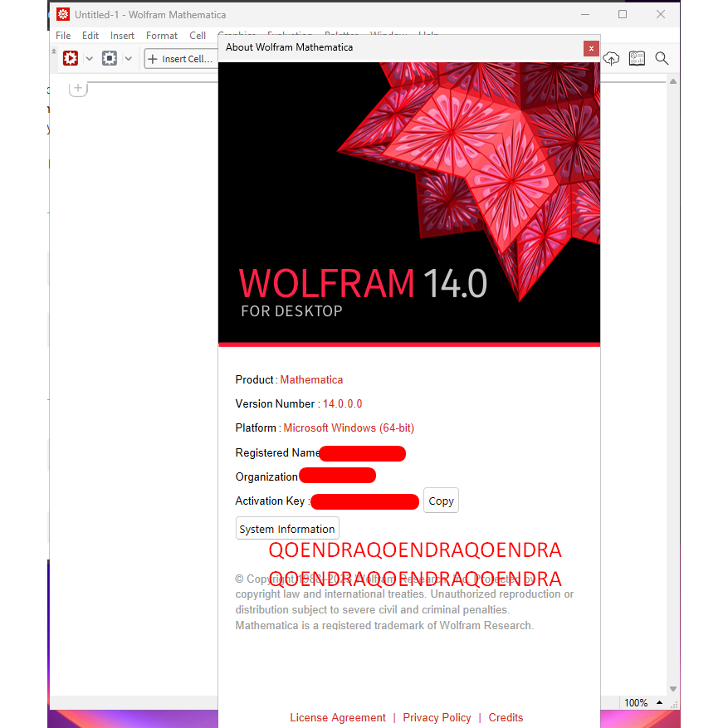728x728 pixels.
Task: Click the Evaluate cells icon in toolbar
Action: [71, 58]
